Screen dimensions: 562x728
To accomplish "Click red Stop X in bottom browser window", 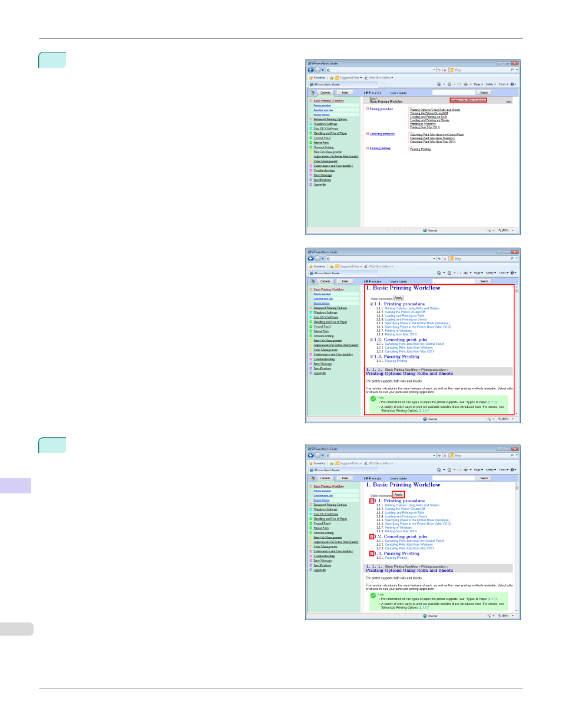I will point(445,455).
